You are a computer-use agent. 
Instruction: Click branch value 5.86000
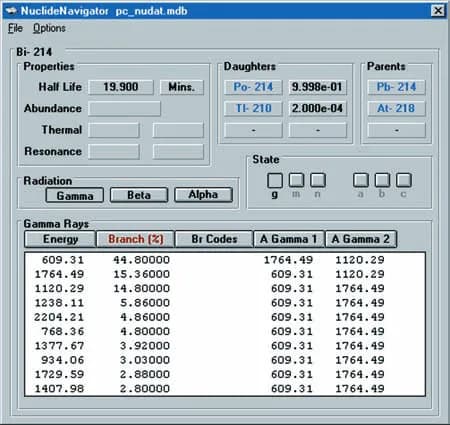(x=145, y=303)
